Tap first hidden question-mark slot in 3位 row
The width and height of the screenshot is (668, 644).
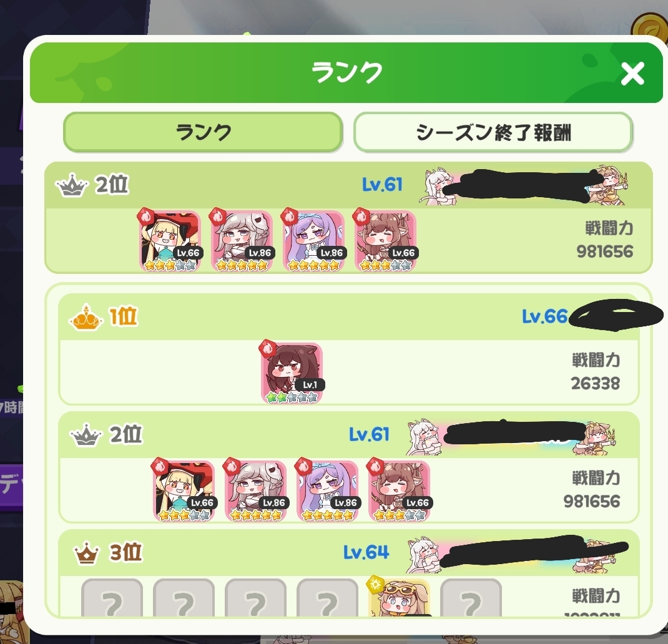click(x=112, y=597)
